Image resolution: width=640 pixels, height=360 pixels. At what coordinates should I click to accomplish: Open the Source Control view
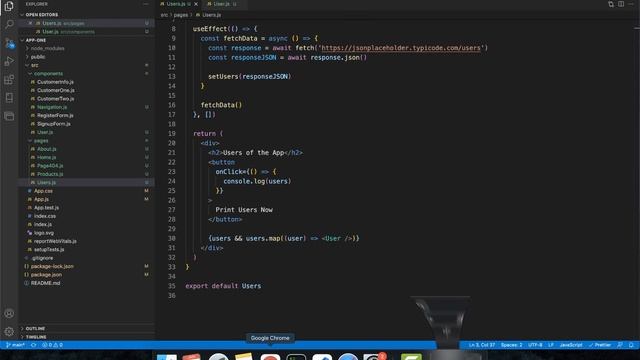9,43
